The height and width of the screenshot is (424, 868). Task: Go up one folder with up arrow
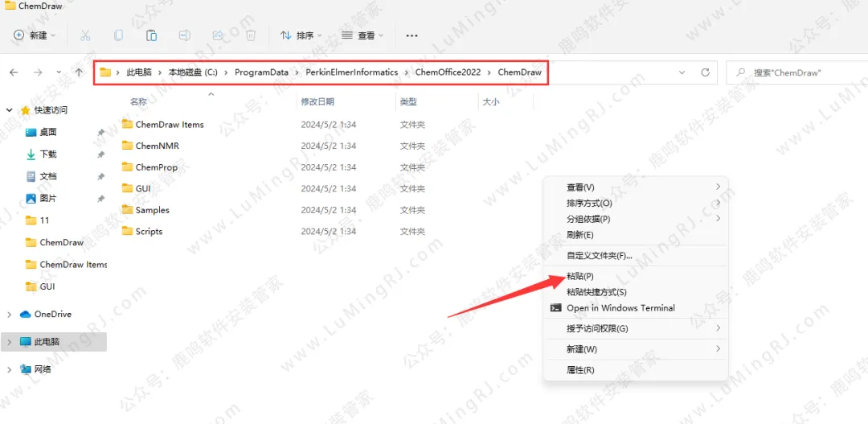(78, 72)
